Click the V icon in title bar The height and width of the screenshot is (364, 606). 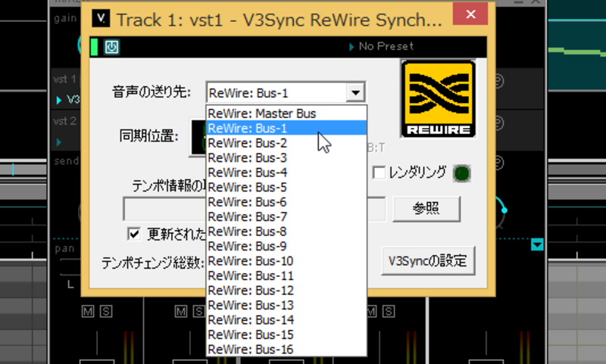click(101, 18)
